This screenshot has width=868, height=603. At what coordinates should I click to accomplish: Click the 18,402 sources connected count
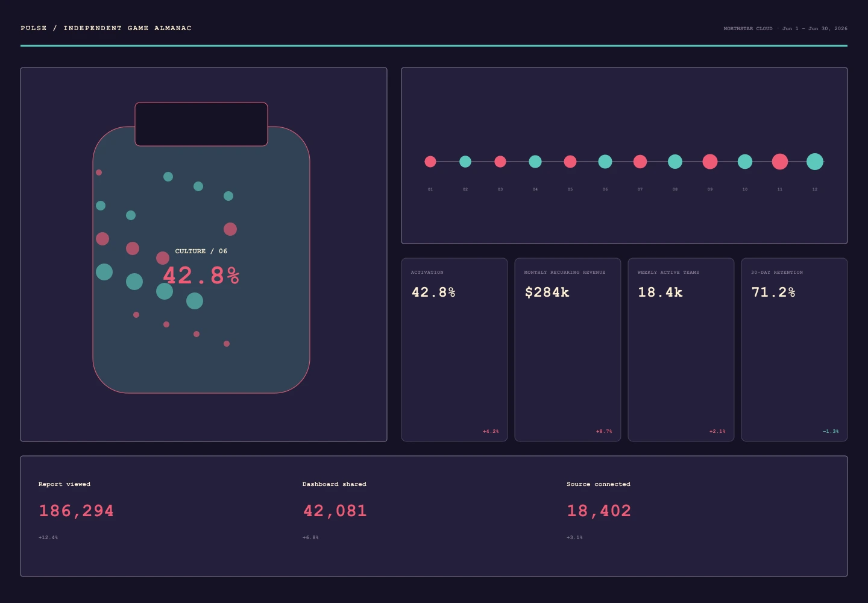(599, 511)
